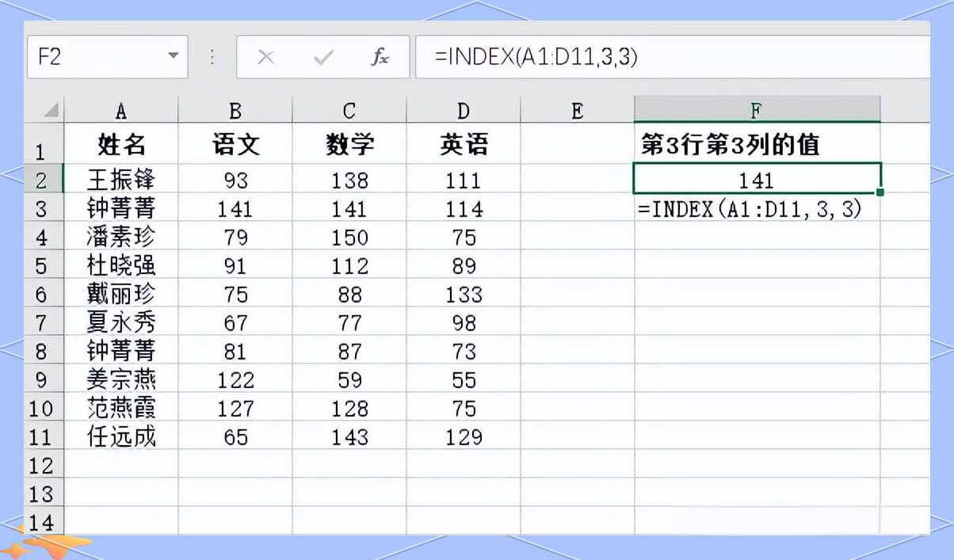The height and width of the screenshot is (560, 954).
Task: Select cell F2 showing 141
Action: tap(757, 179)
